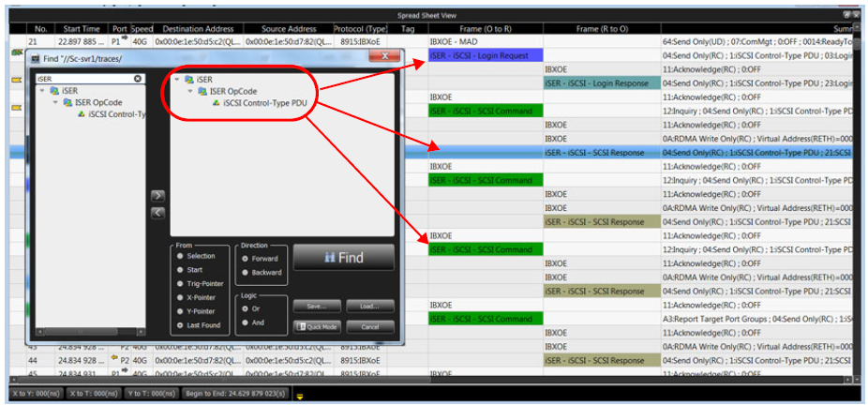The width and height of the screenshot is (868, 405).
Task: Click the Protocol (Type) column header
Action: pyautogui.click(x=360, y=29)
